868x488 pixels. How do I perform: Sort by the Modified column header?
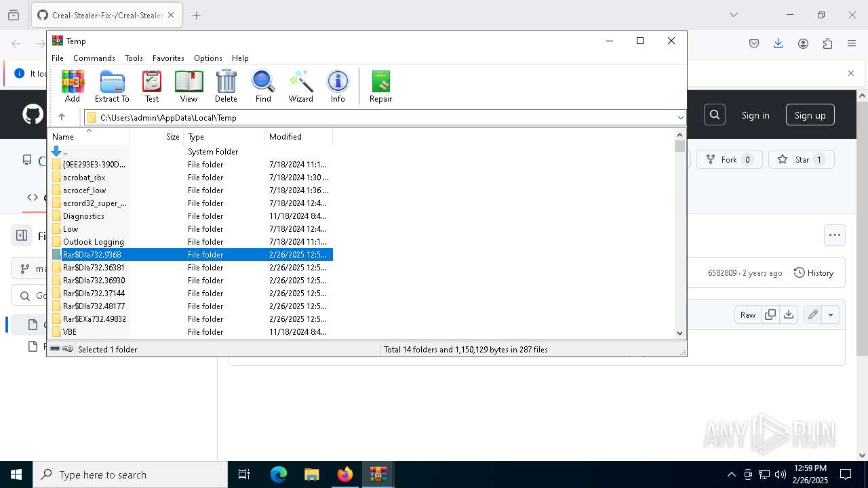[x=298, y=137]
